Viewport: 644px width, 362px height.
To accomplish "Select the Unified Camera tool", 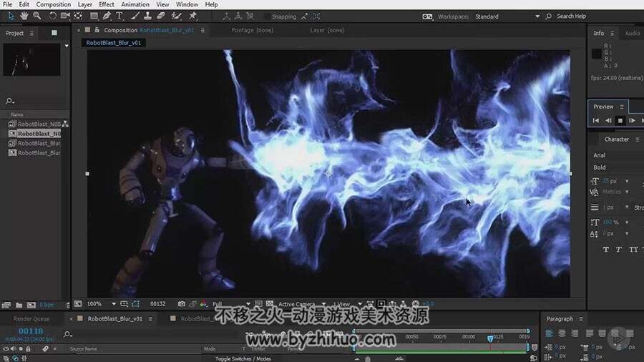I will (x=65, y=16).
